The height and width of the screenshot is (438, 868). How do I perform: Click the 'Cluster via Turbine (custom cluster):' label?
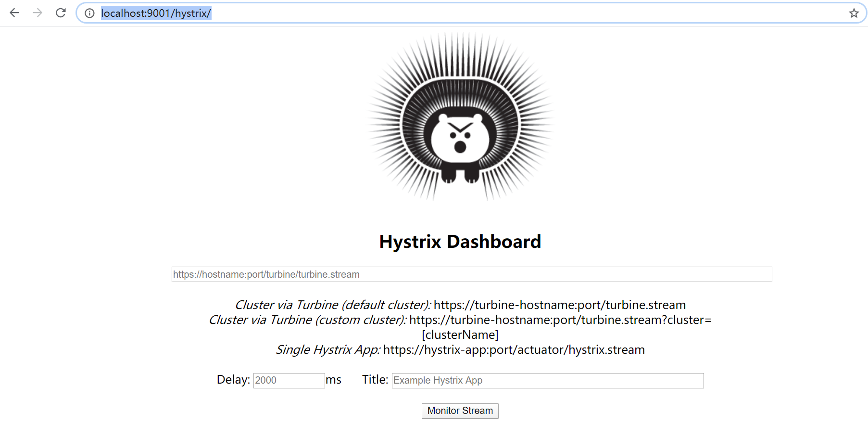pyautogui.click(x=308, y=320)
